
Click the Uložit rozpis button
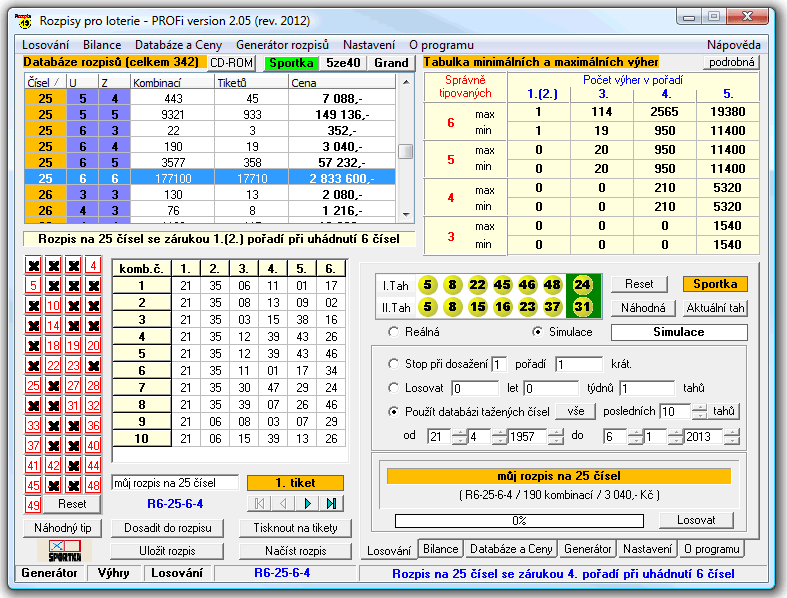(167, 551)
